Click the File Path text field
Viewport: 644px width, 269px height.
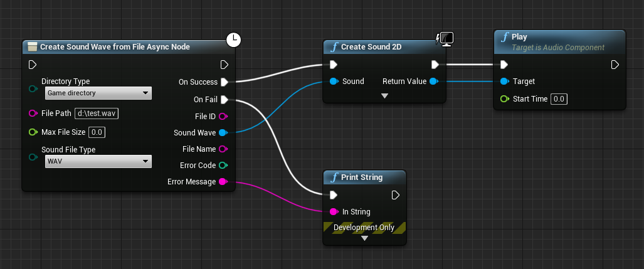(97, 113)
